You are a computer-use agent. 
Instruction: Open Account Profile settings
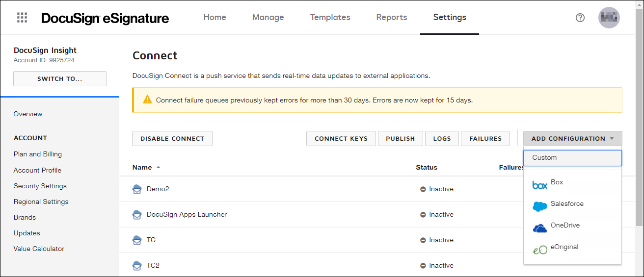point(37,170)
